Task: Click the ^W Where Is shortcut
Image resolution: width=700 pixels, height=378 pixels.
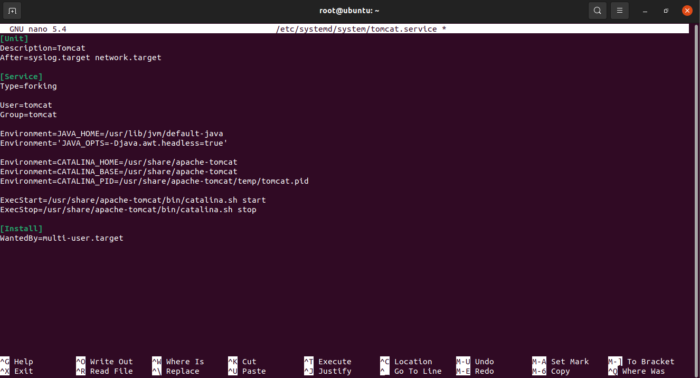Action: (x=178, y=361)
